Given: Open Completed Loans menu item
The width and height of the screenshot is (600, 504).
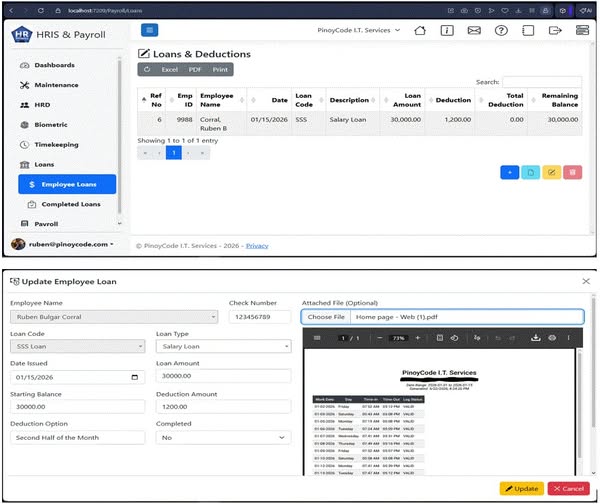Looking at the screenshot, I should coord(71,204).
